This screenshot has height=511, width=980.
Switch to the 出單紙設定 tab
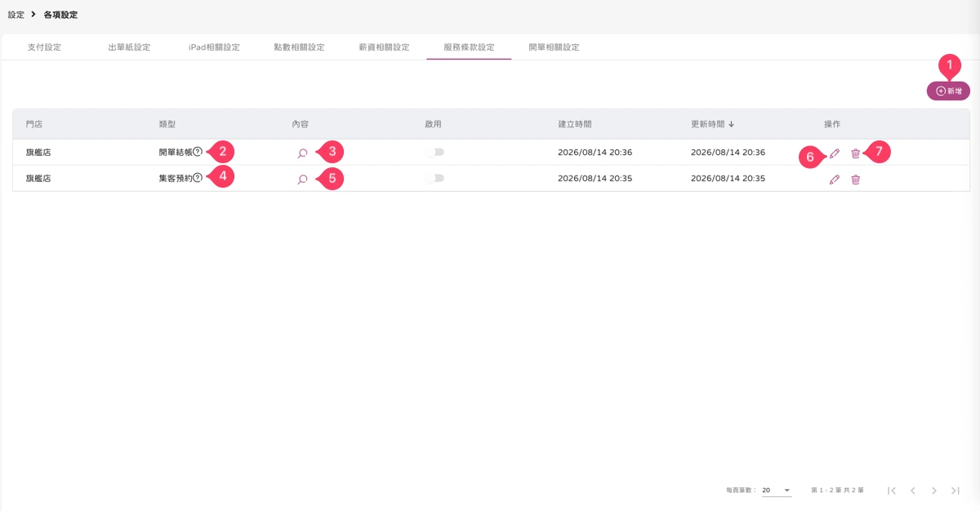(x=129, y=47)
